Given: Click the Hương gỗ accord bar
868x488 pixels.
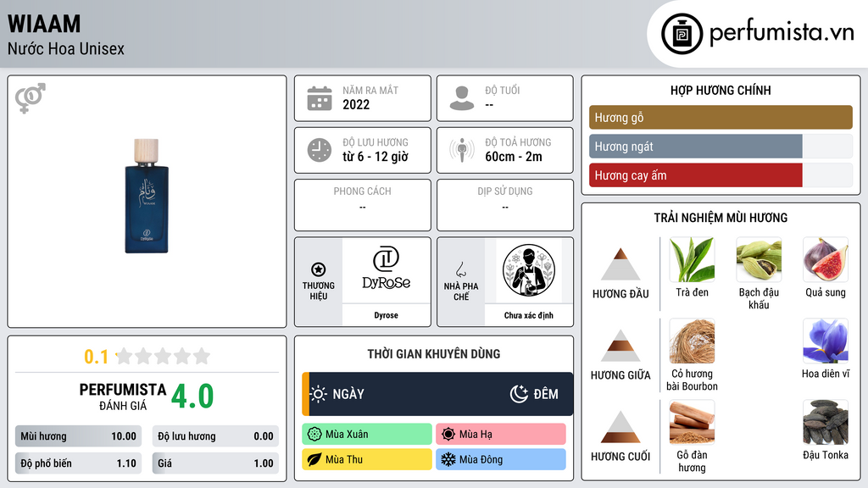Looking at the screenshot, I should [721, 117].
